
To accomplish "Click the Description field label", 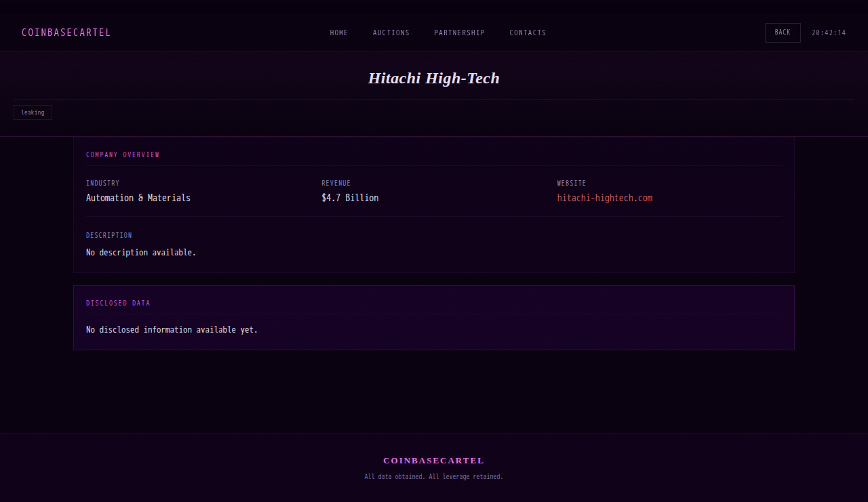I will pos(109,235).
